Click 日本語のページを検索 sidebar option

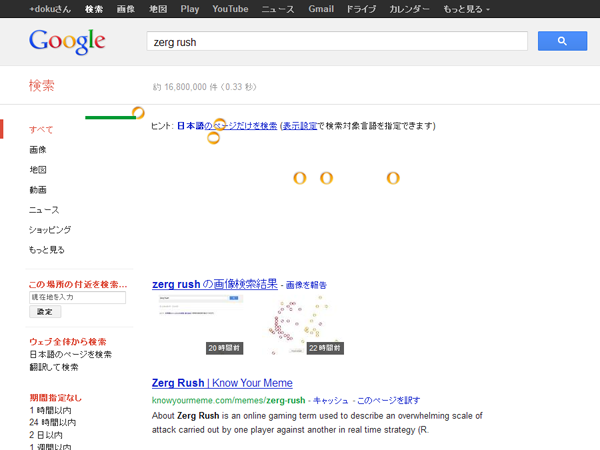point(71,354)
